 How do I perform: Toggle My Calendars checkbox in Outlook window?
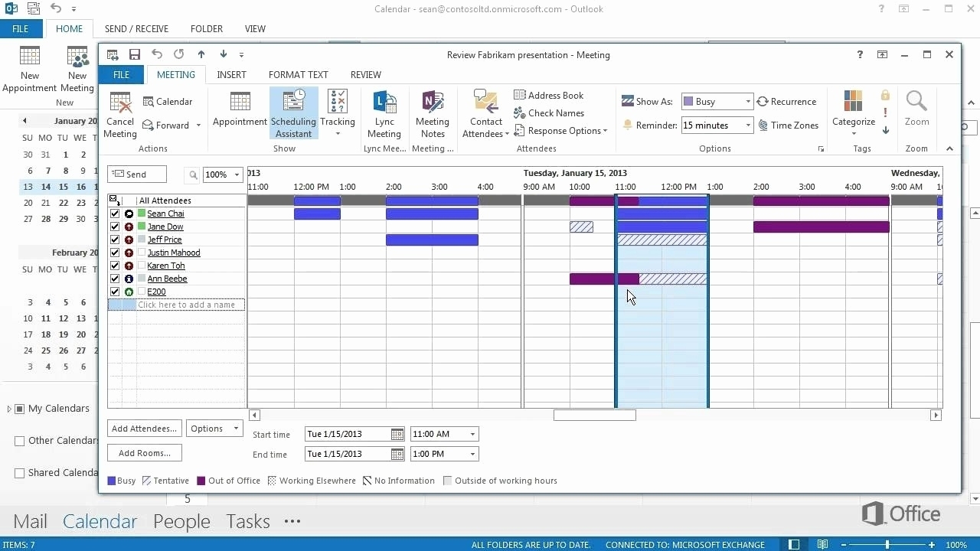click(x=20, y=409)
